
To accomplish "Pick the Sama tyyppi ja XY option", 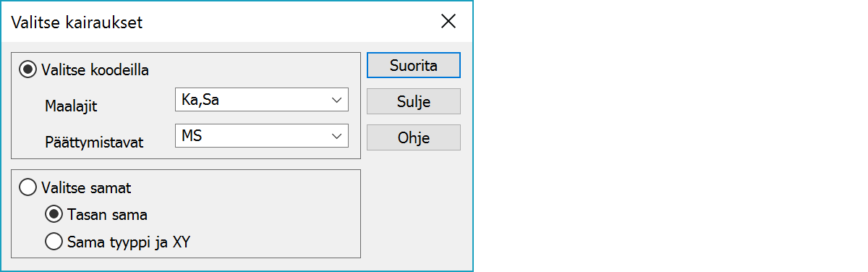I will coord(54,241).
